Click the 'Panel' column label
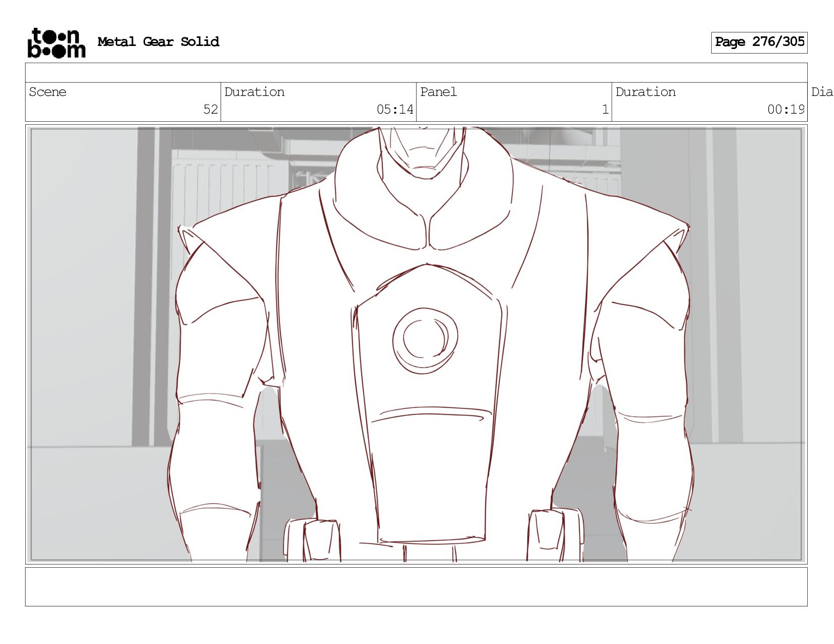This screenshot has height=644, width=834. point(438,92)
